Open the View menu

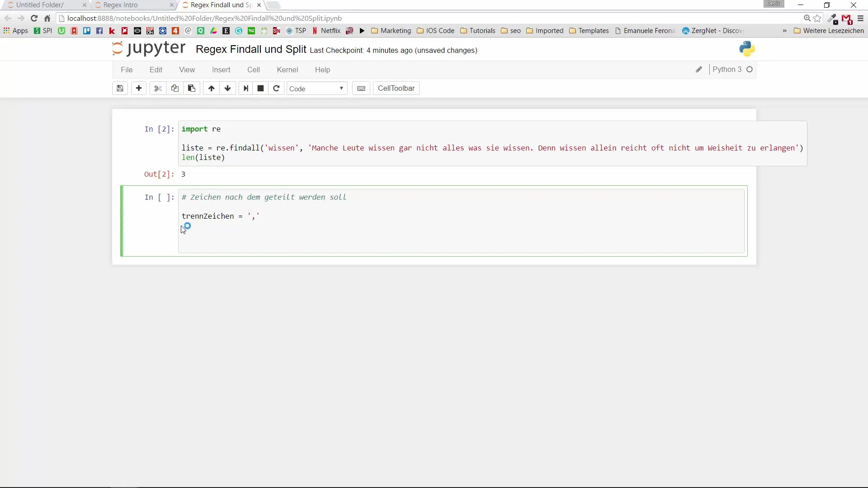(187, 70)
